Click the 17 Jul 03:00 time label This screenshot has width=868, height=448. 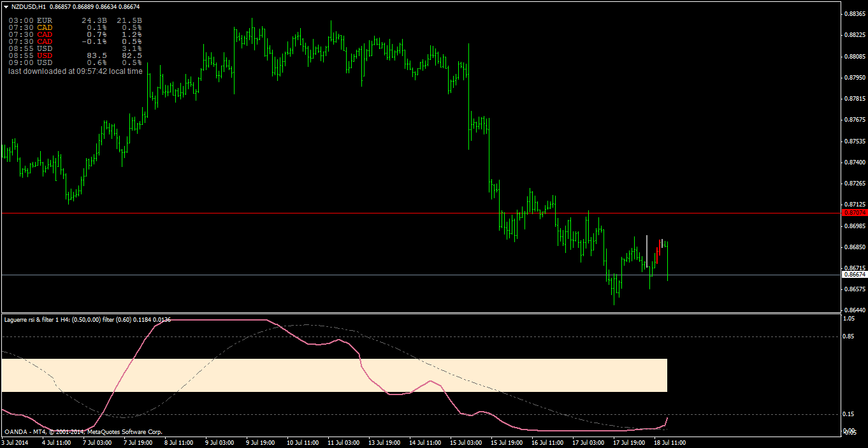(588, 442)
